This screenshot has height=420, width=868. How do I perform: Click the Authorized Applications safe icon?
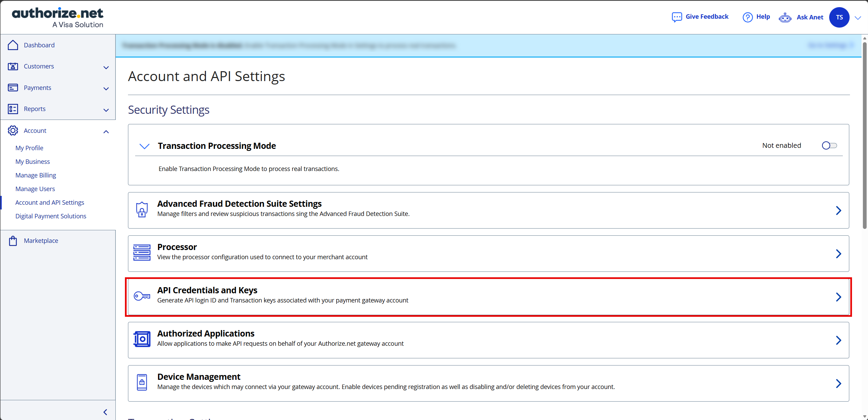142,339
